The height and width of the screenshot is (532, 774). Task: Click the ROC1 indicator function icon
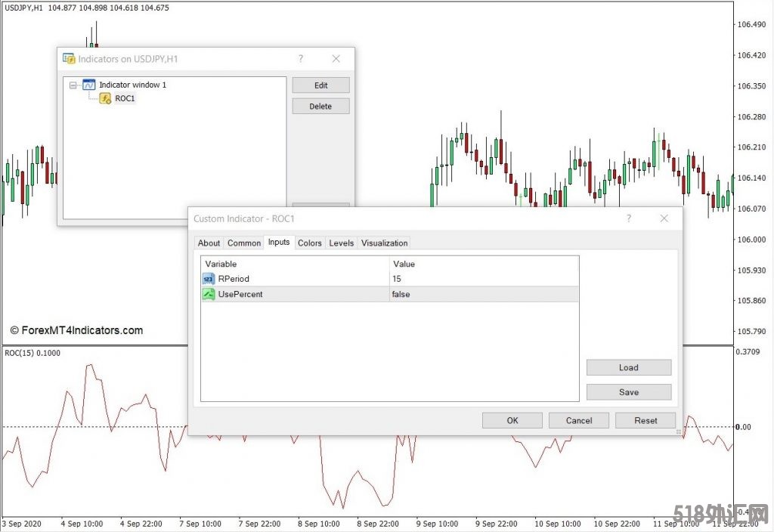[105, 98]
